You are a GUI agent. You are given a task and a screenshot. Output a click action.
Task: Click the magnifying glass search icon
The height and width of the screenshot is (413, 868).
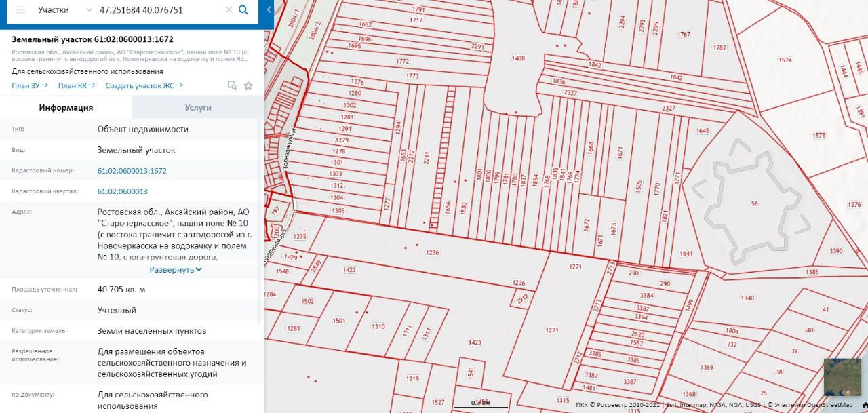pos(244,10)
